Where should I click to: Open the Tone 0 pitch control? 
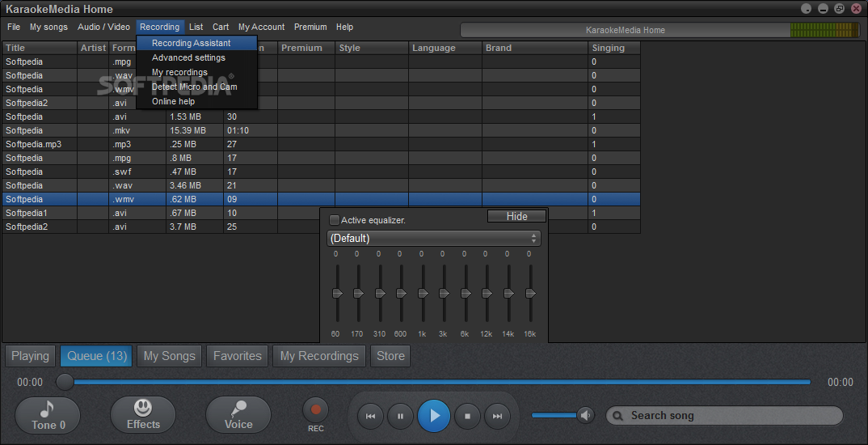pyautogui.click(x=48, y=416)
